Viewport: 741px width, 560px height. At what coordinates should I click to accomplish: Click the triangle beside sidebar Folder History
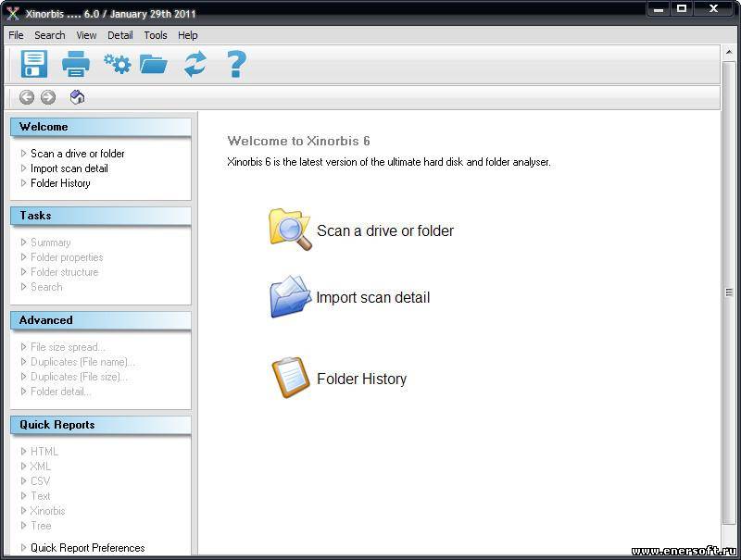click(x=24, y=183)
